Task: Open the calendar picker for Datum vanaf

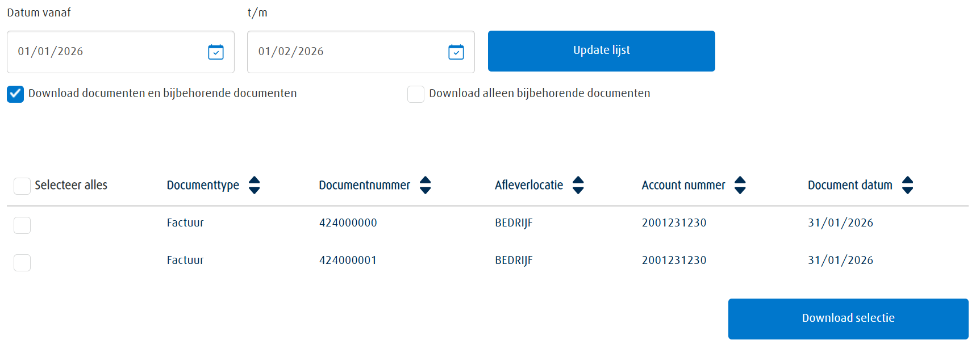Action: (x=215, y=52)
